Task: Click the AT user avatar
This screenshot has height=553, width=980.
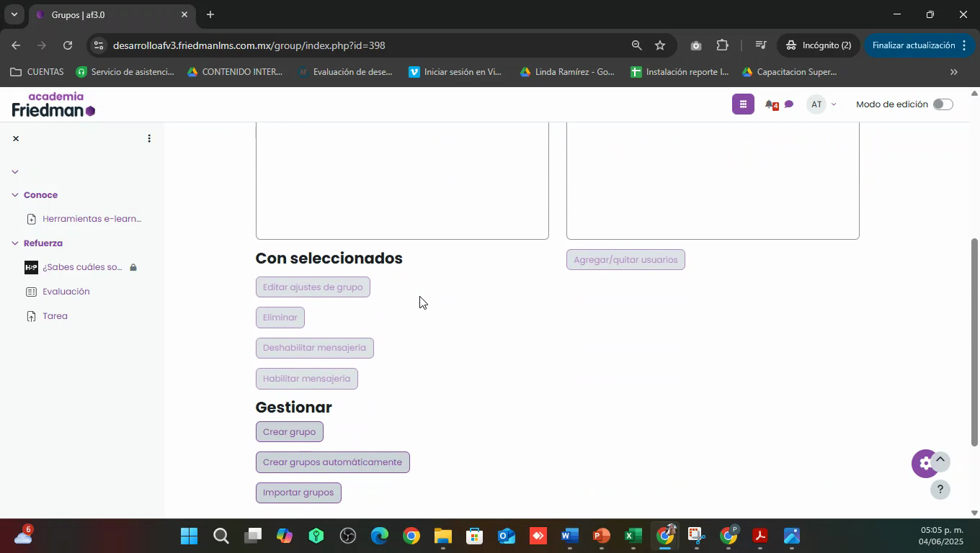Action: [816, 104]
